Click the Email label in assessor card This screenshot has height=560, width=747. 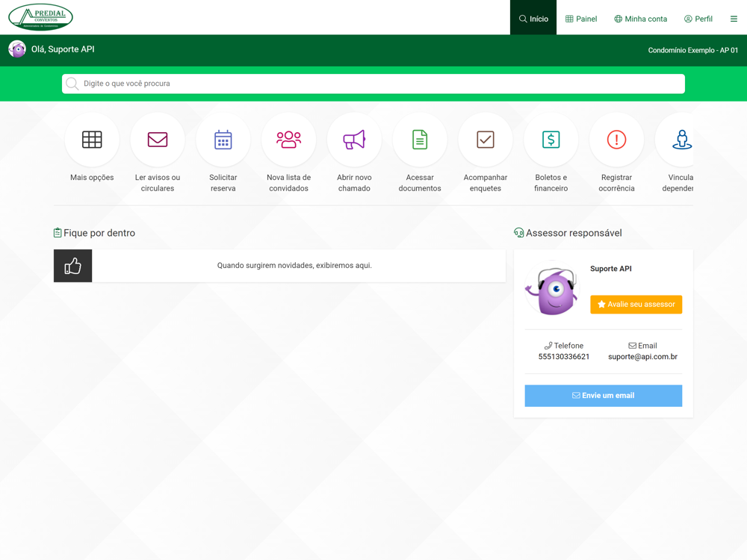tap(642, 346)
